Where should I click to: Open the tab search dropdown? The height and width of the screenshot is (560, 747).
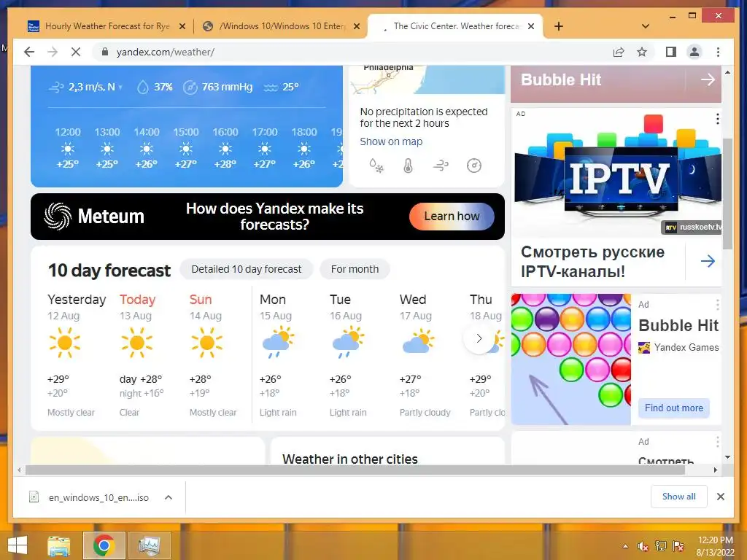coord(646,26)
